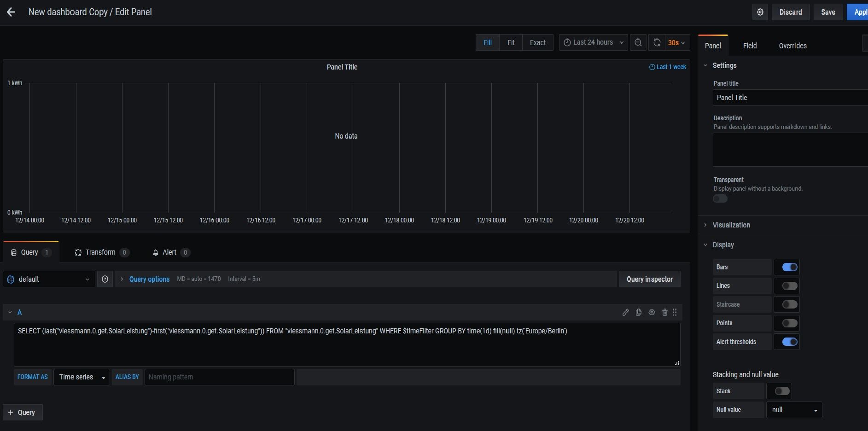Image resolution: width=868 pixels, height=431 pixels.
Task: Click the ALIAS BY label
Action: coord(127,377)
